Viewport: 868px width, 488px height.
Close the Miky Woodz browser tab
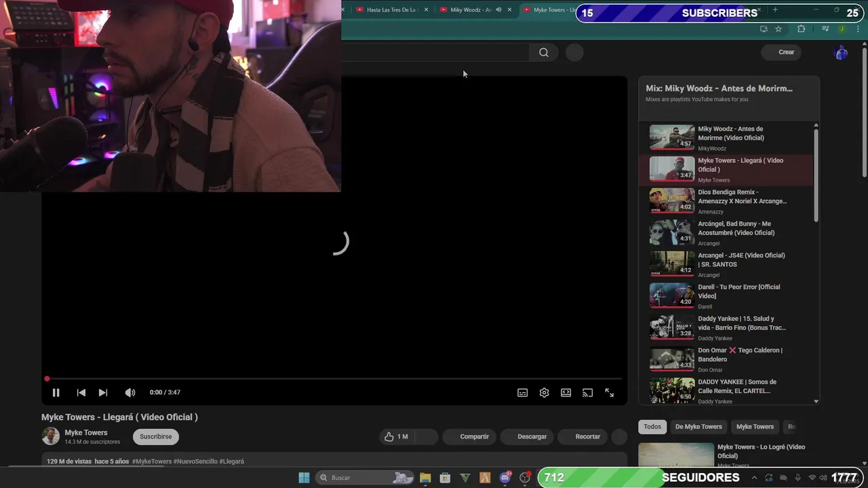509,10
